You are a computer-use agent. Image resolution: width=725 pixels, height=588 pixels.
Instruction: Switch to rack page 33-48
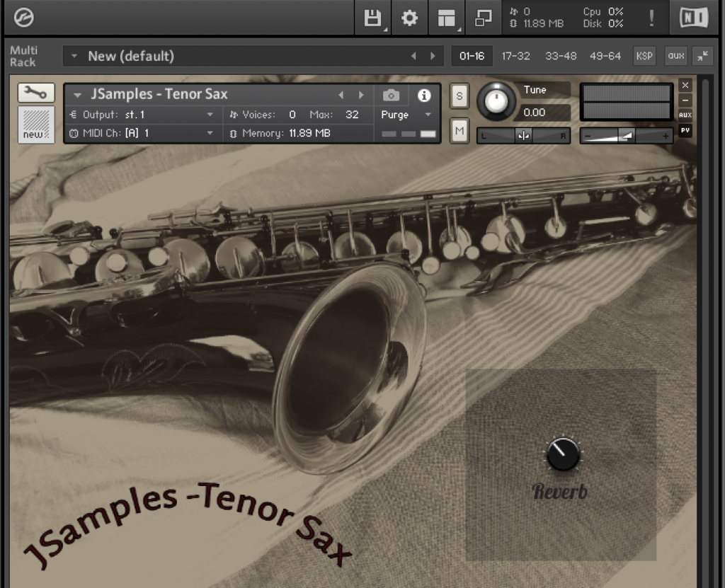(x=561, y=56)
